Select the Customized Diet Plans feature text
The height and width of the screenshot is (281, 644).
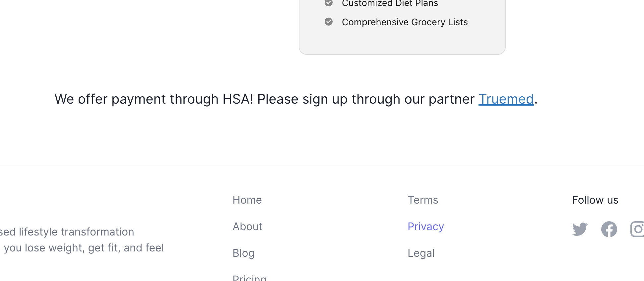[x=390, y=3]
